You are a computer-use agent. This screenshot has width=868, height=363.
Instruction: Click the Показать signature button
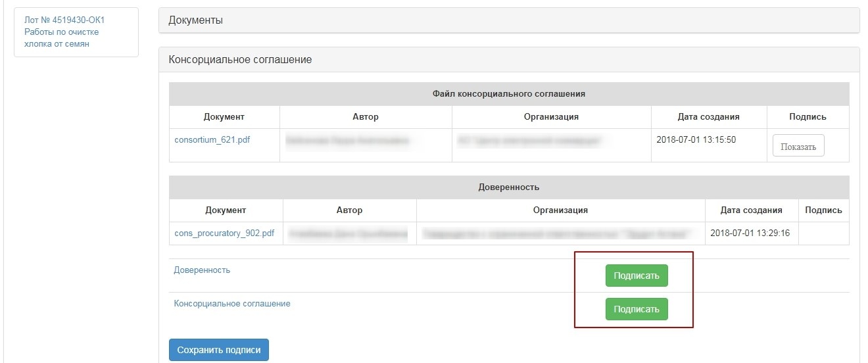click(798, 147)
